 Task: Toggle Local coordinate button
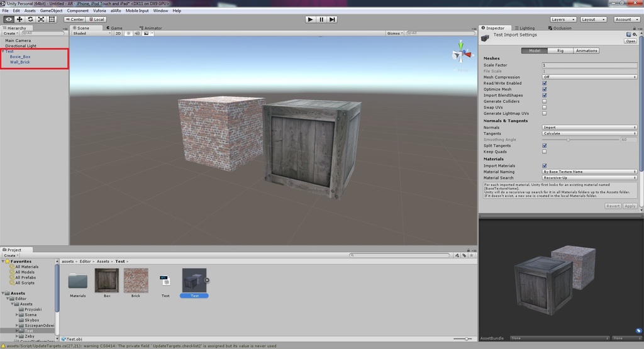coord(96,19)
